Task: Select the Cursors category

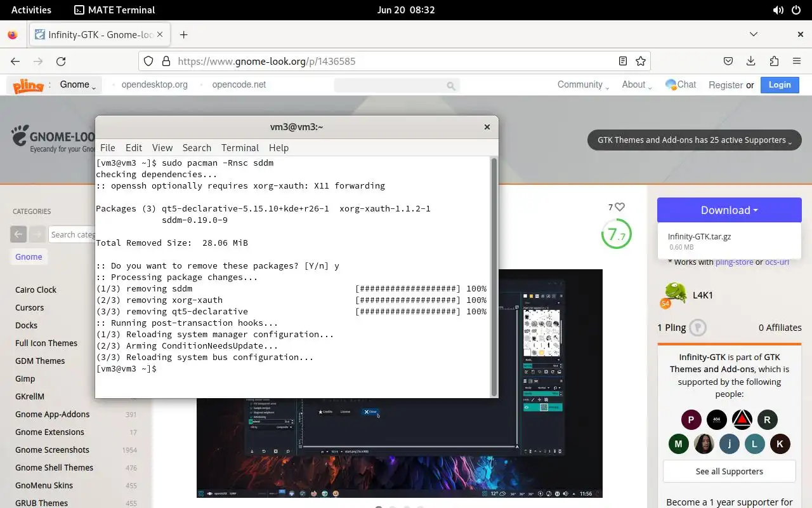Action: pyautogui.click(x=29, y=307)
